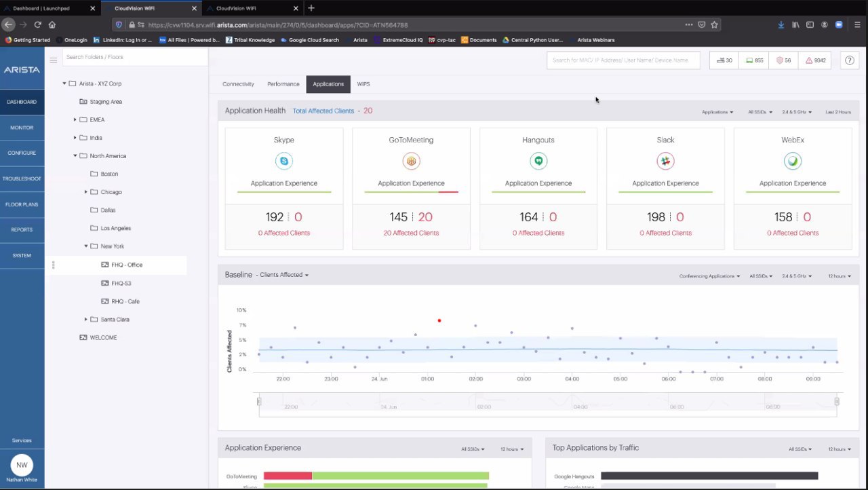Image resolution: width=868 pixels, height=490 pixels.
Task: Click the shield count 56
Action: [783, 60]
